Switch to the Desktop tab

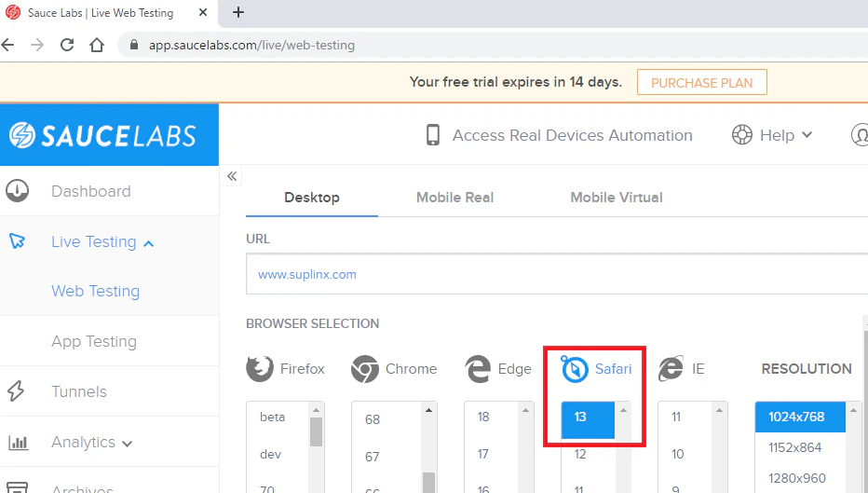(x=312, y=198)
